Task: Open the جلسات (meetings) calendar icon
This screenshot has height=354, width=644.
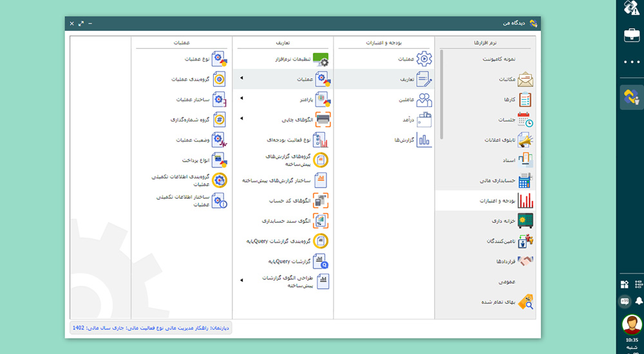Action: 525,120
